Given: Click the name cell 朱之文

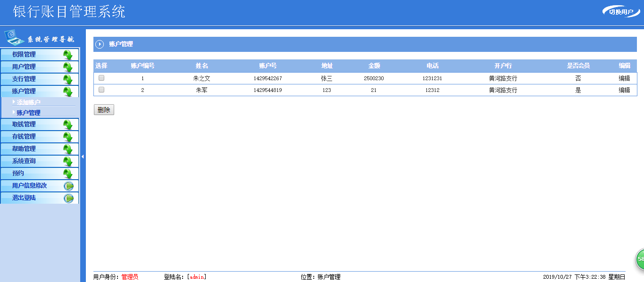Looking at the screenshot, I should pyautogui.click(x=201, y=79).
